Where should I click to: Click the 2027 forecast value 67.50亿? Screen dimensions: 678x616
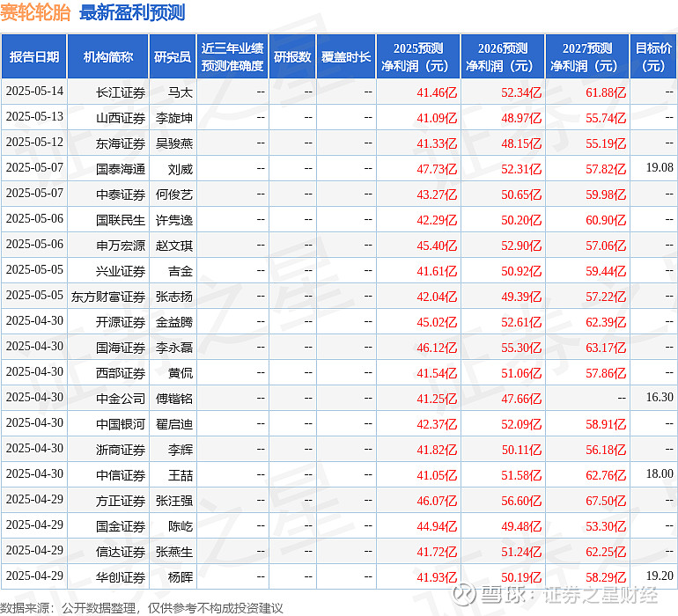pyautogui.click(x=606, y=501)
